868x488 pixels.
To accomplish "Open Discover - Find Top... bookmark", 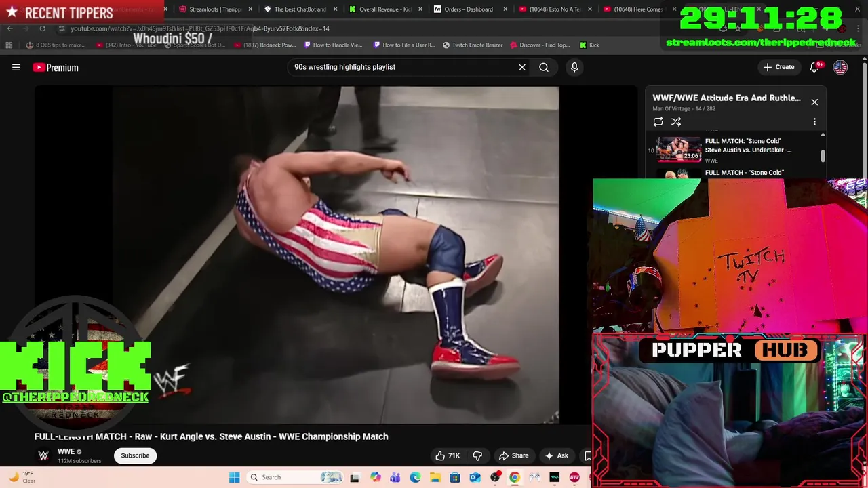I will click(540, 45).
